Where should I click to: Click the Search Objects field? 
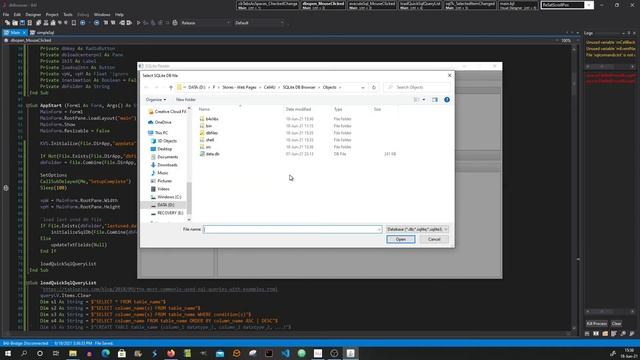coord(417,87)
